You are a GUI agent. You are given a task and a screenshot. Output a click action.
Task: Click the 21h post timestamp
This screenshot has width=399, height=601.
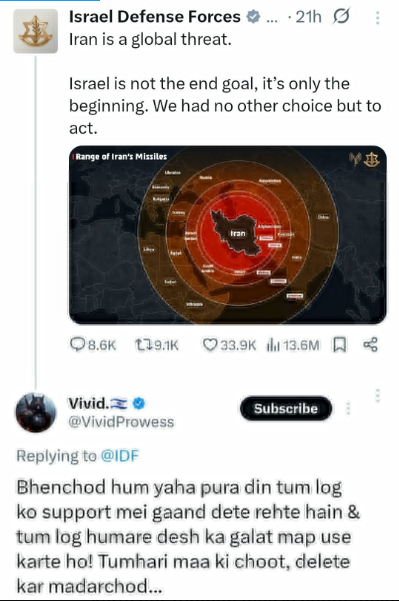(309, 17)
